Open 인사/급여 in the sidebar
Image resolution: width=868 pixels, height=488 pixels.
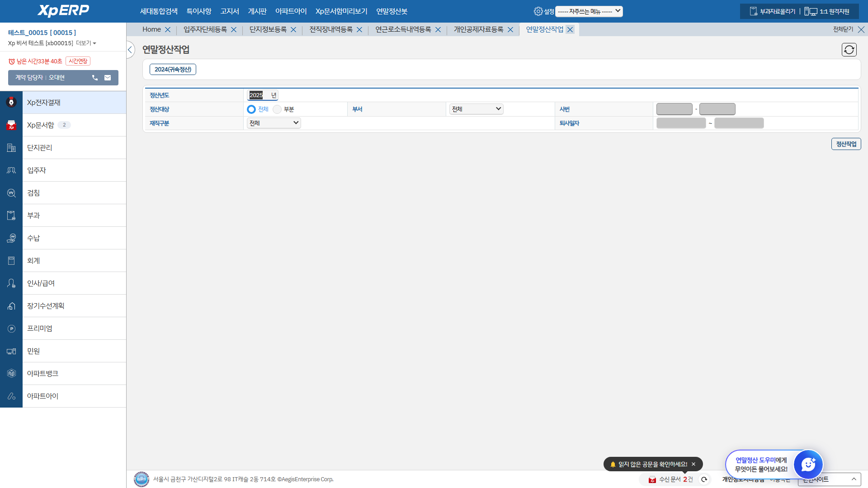pos(41,283)
